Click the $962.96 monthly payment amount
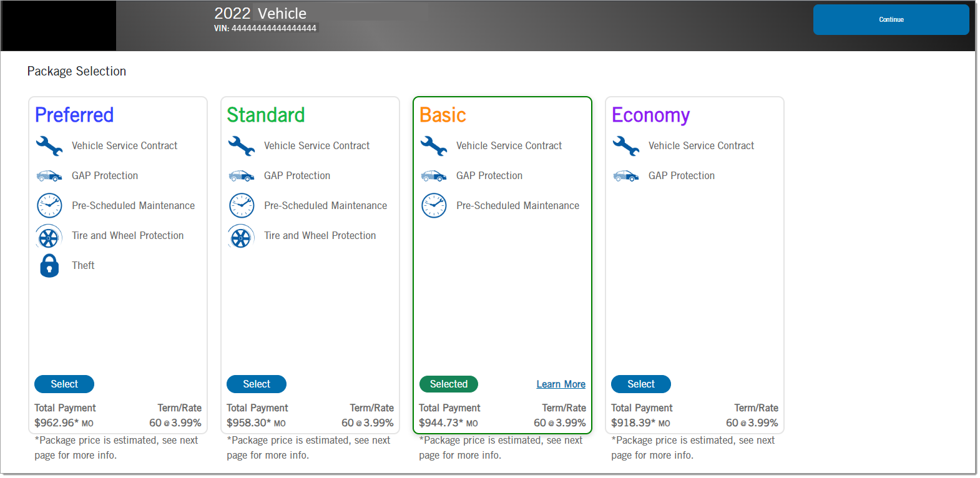The height and width of the screenshot is (478, 980). (64, 422)
